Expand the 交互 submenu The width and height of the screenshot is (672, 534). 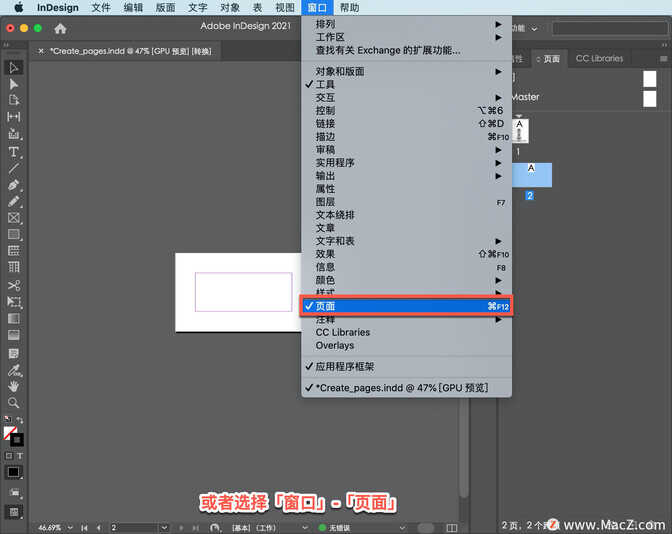407,97
